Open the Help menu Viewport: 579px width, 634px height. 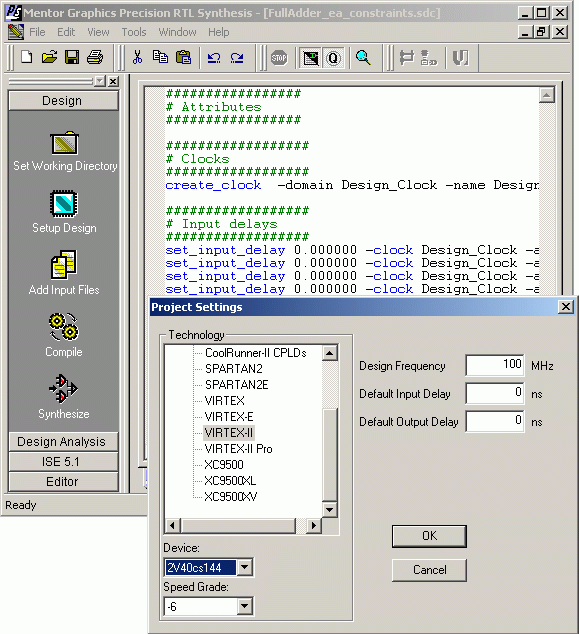click(x=218, y=32)
